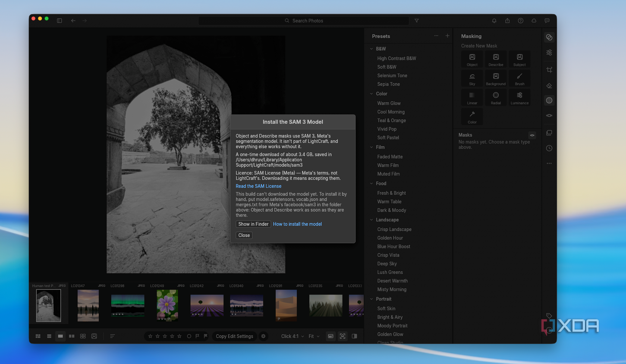The image size is (626, 364).
Task: Collapse the Portrait preset group
Action: click(371, 299)
